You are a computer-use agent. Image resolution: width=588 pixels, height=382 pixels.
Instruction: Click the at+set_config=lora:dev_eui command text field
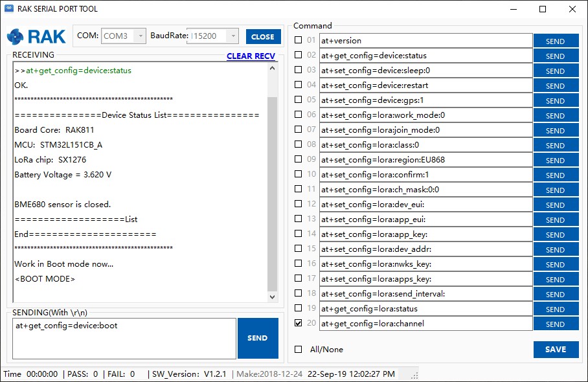coord(424,205)
